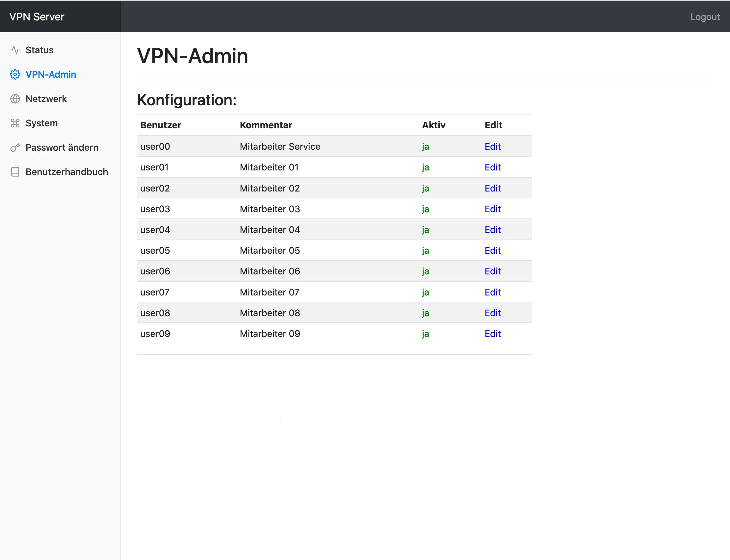Click Edit link for user05
This screenshot has height=560, width=730.
point(492,250)
